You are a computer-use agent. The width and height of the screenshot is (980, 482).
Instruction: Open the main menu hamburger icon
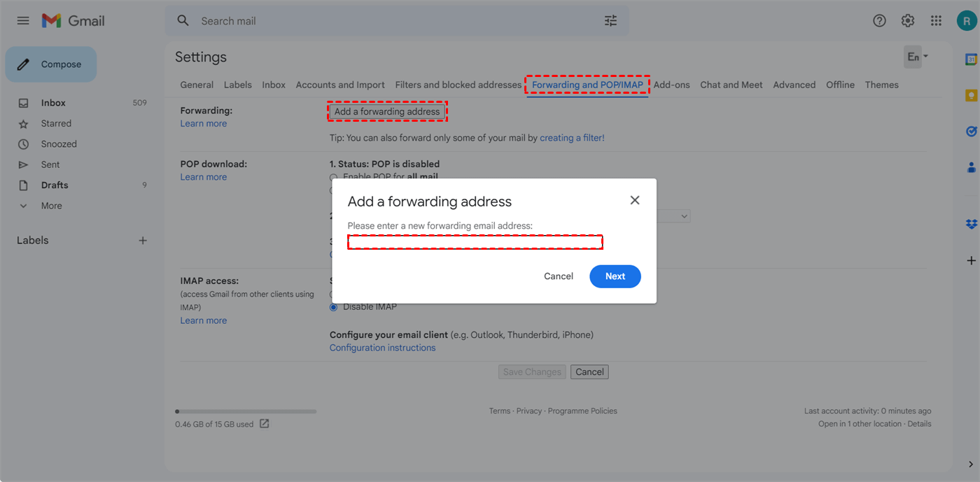click(x=23, y=21)
